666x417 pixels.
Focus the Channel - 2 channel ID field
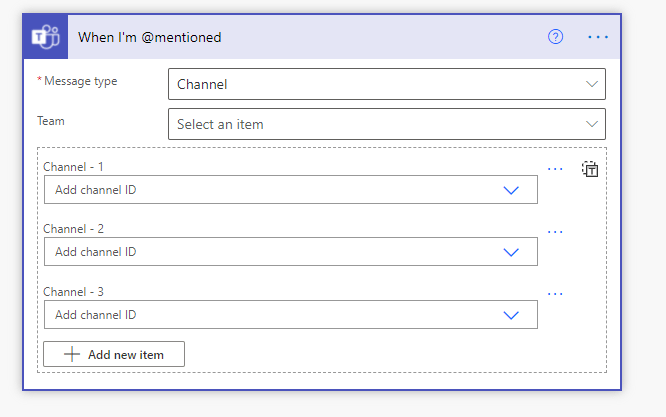[270, 252]
